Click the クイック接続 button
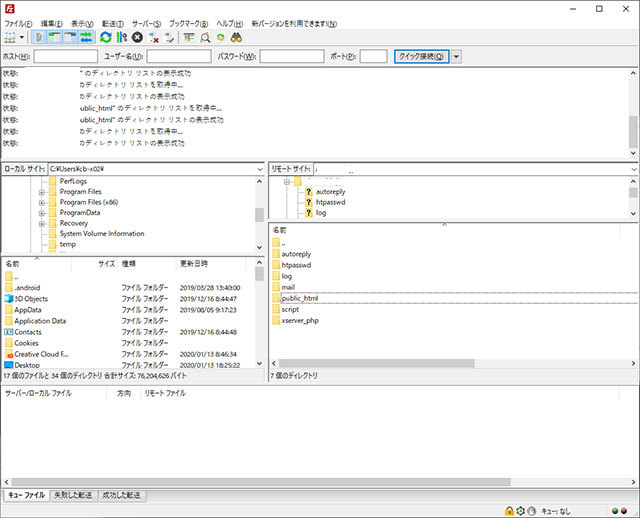Image resolution: width=640 pixels, height=518 pixels. click(x=422, y=56)
